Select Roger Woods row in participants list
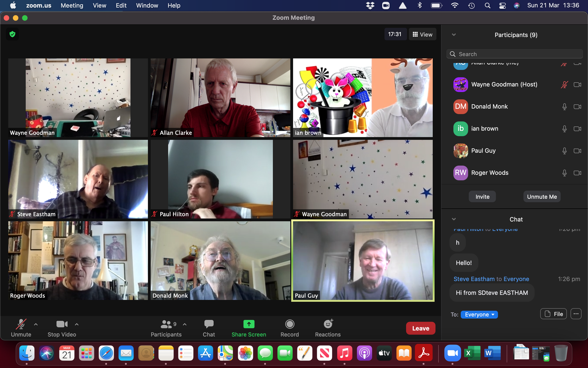 515,173
